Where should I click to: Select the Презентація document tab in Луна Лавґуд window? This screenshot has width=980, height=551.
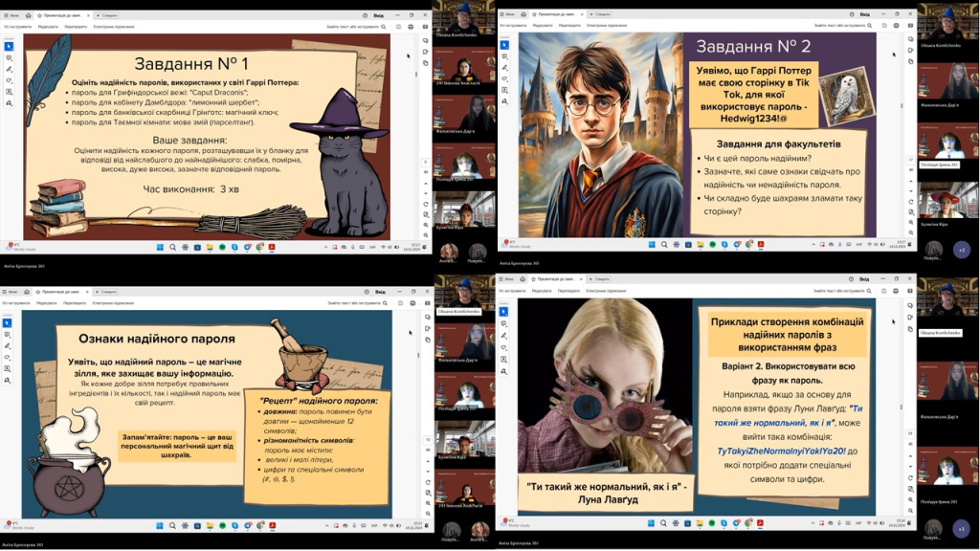click(x=556, y=279)
